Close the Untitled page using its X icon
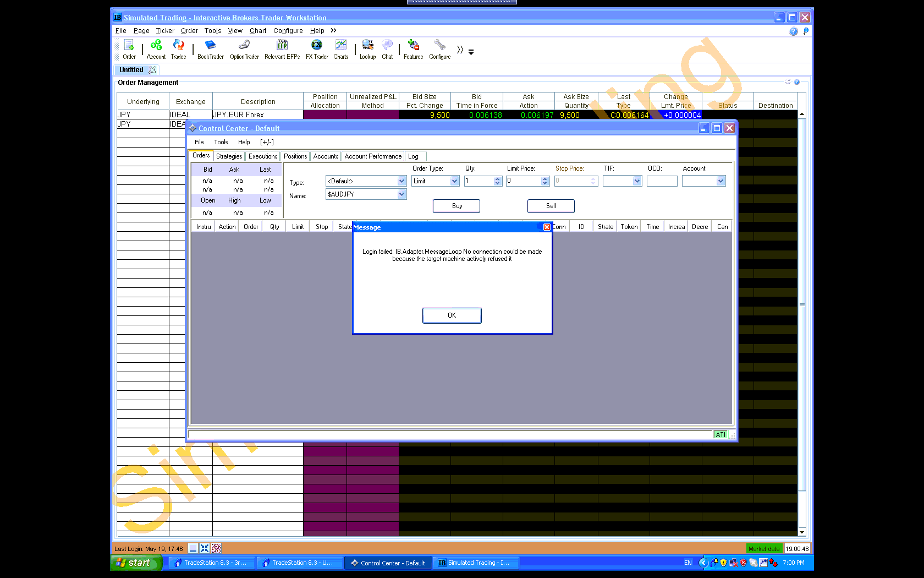 (x=152, y=70)
